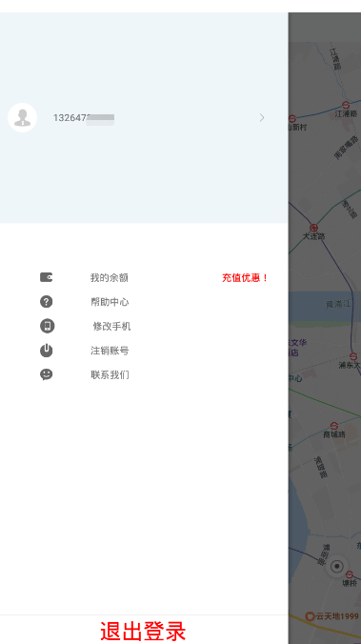Open 帮助中心 menu item
The width and height of the screenshot is (361, 644).
coord(110,302)
